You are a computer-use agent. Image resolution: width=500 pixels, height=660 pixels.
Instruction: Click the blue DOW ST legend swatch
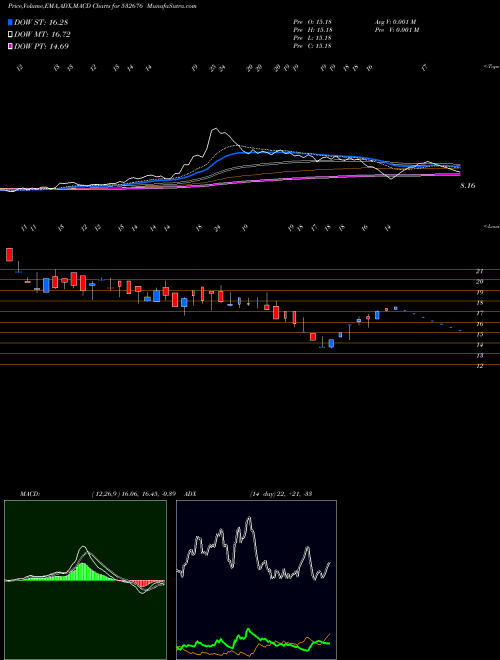[11, 22]
